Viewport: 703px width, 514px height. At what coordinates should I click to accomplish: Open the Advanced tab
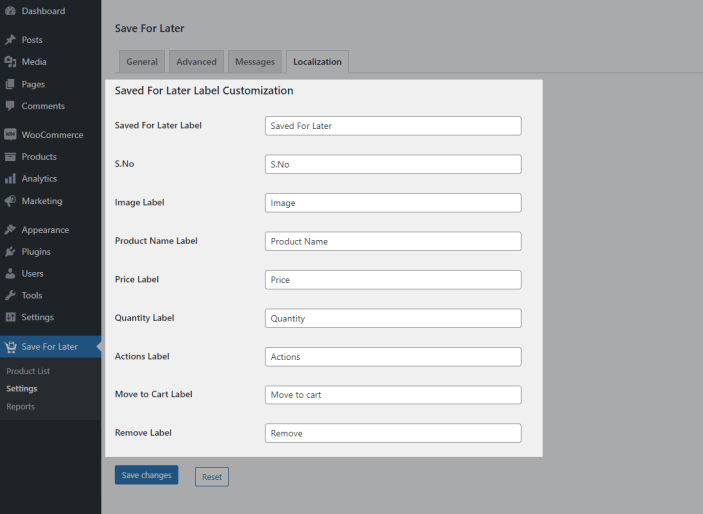[x=196, y=62]
